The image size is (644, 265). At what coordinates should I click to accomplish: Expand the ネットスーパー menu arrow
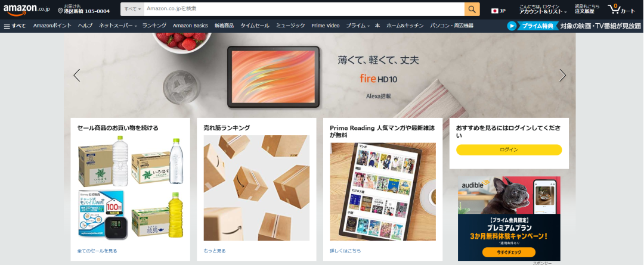136,26
